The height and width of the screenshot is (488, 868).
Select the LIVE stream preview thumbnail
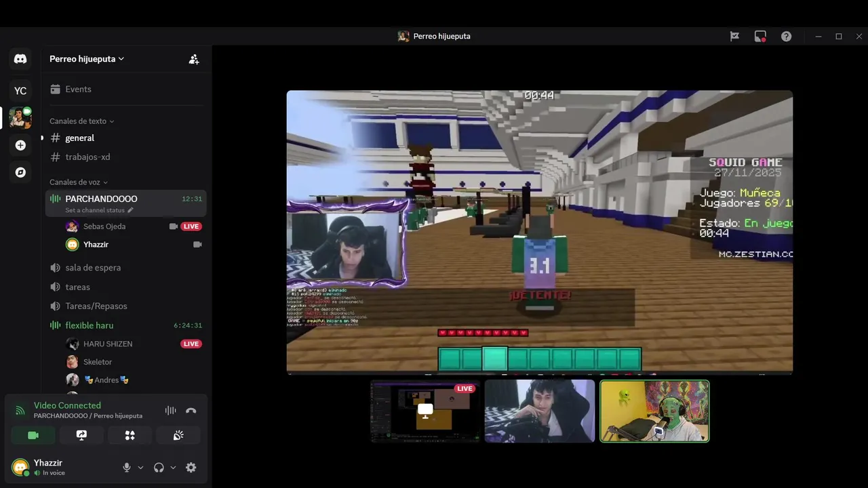(425, 411)
